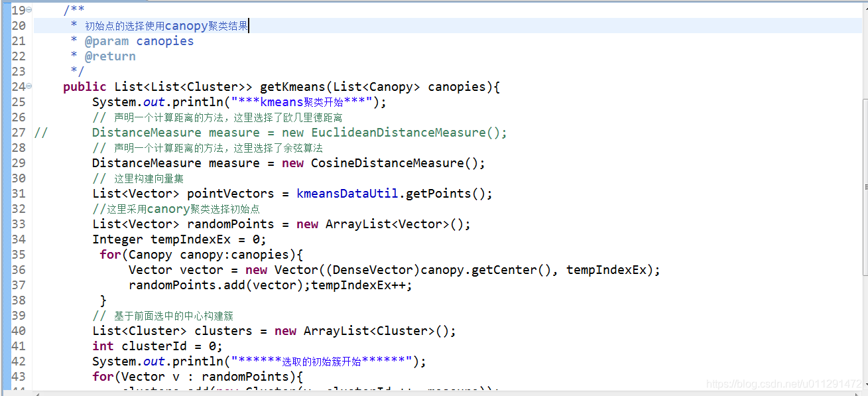Click the vertical scrollbar thumb

coord(864,186)
